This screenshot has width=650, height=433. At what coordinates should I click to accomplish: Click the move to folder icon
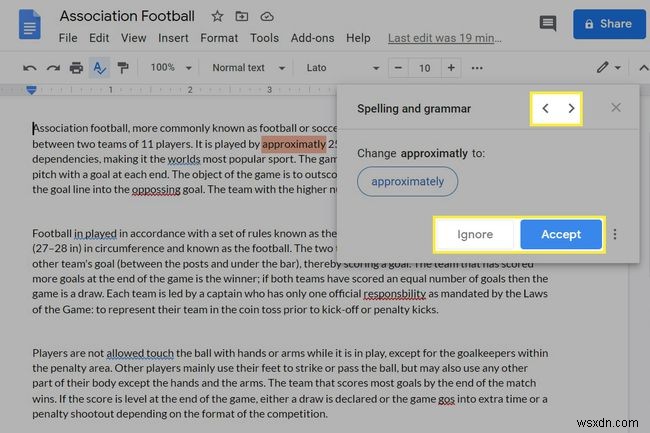coord(242,17)
